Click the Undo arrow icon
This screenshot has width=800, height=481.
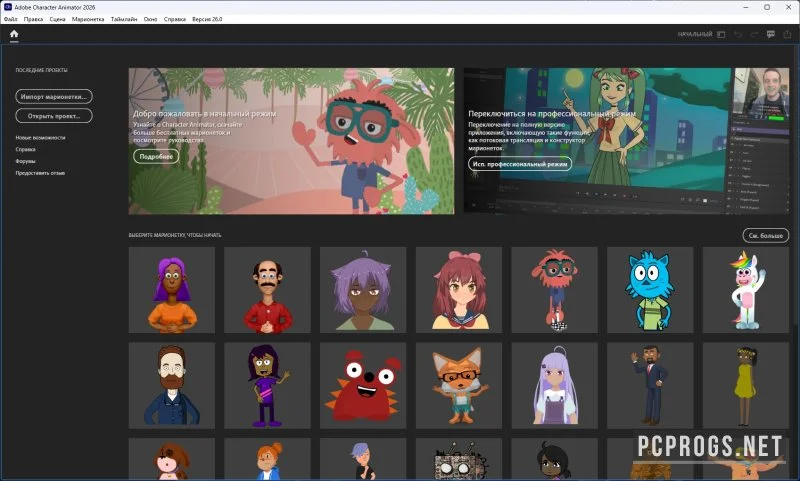pos(738,35)
